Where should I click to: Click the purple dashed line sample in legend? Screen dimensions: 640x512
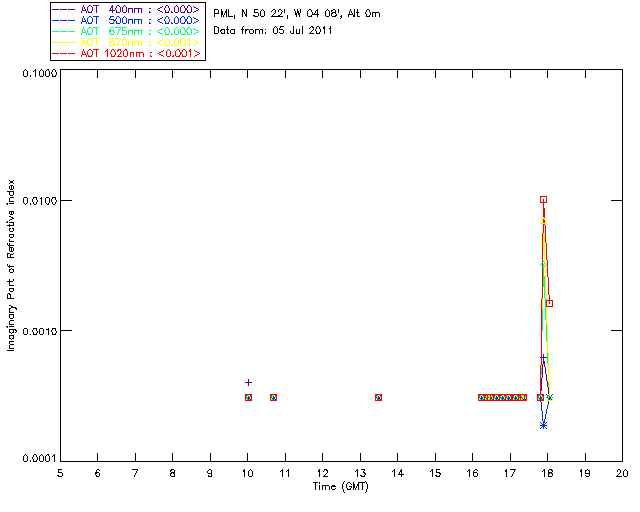tap(64, 9)
